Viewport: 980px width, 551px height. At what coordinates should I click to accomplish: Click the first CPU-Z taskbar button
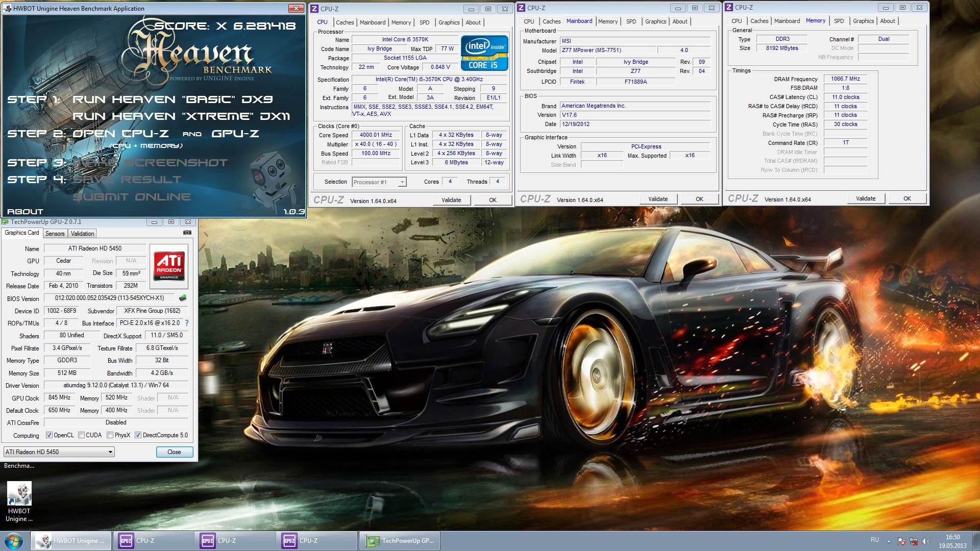153,541
